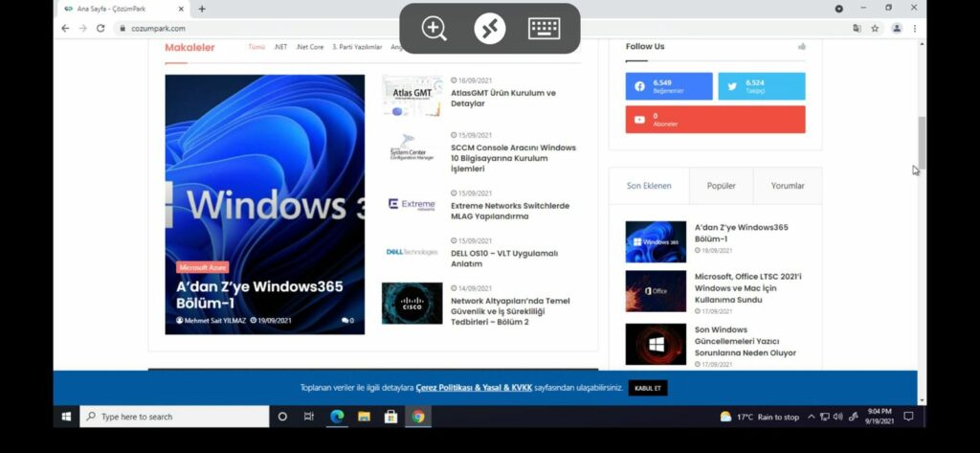Screen dimensions: 980x453
Task: Reload the cozumpark.com page
Action: click(x=100, y=28)
